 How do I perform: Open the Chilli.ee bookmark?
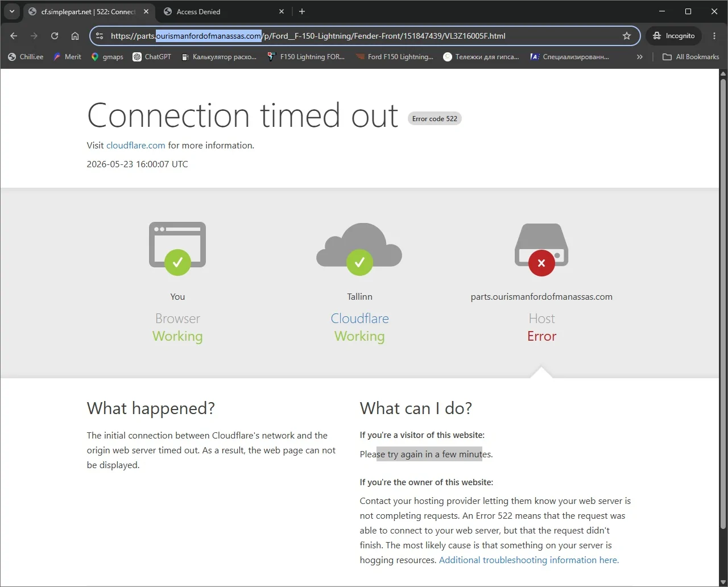(26, 57)
